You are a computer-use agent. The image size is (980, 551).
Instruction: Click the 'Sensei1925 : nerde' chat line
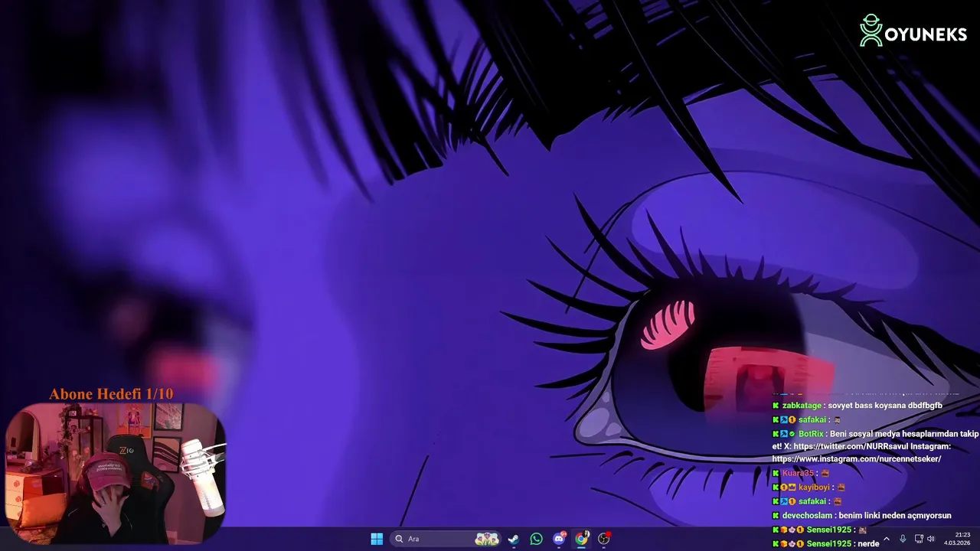825,543
